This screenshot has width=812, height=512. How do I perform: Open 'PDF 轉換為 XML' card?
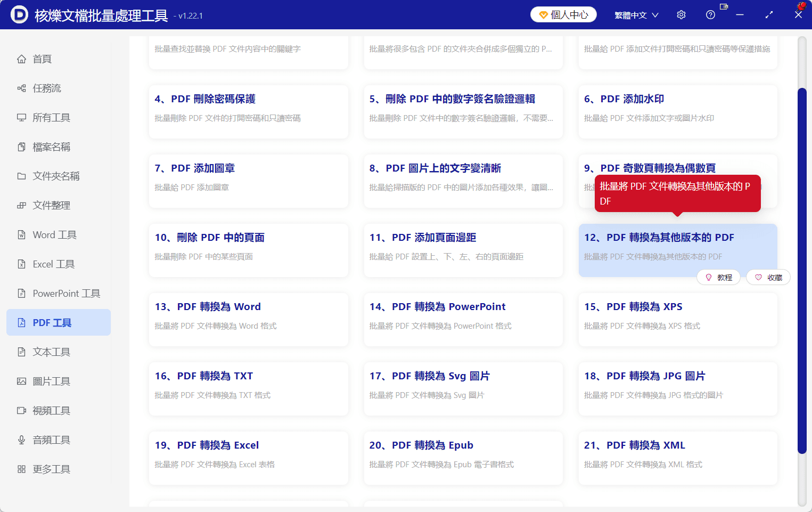coord(678,458)
